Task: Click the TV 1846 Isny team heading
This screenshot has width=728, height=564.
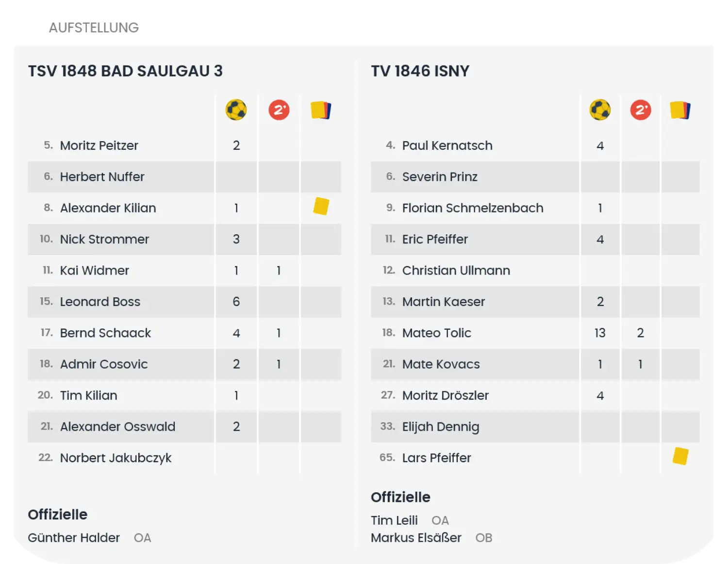Action: click(420, 71)
